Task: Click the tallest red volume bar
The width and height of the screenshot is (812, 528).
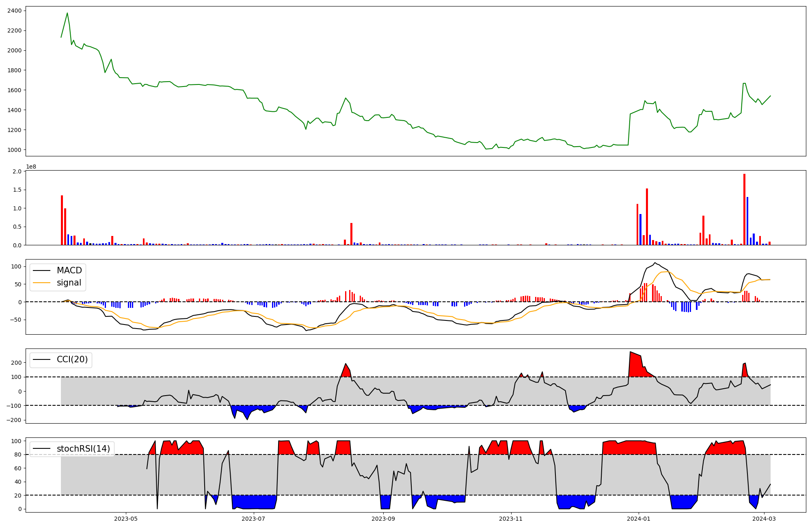Action: click(744, 210)
